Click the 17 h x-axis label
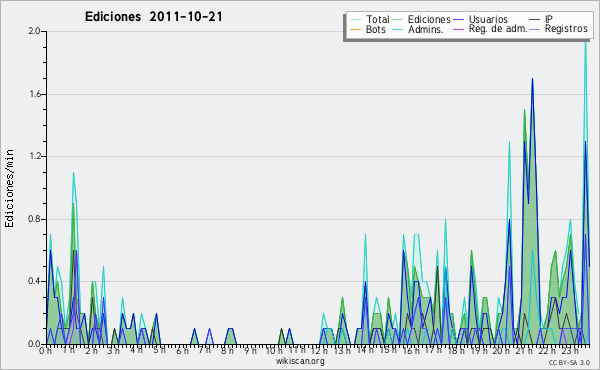 coord(432,350)
